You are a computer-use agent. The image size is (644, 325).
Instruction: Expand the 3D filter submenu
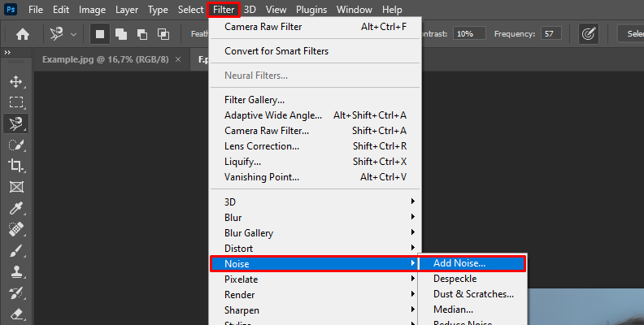[x=315, y=201]
